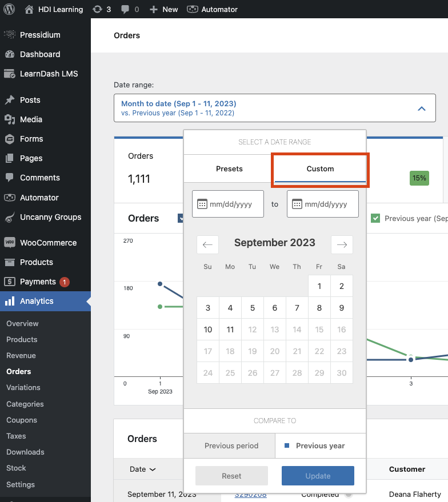Click the Update button
448x502 pixels.
click(x=318, y=476)
